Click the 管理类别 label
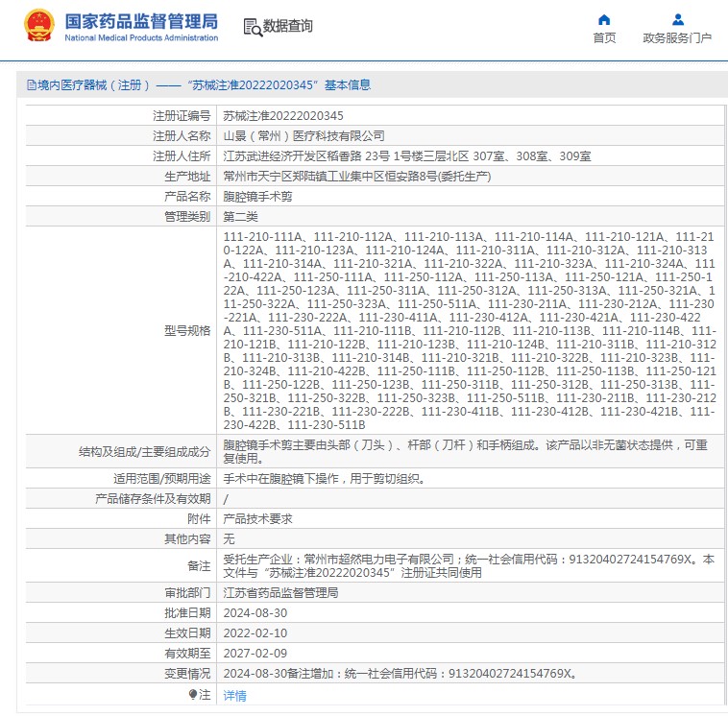The width and height of the screenshot is (728, 716). [x=187, y=217]
